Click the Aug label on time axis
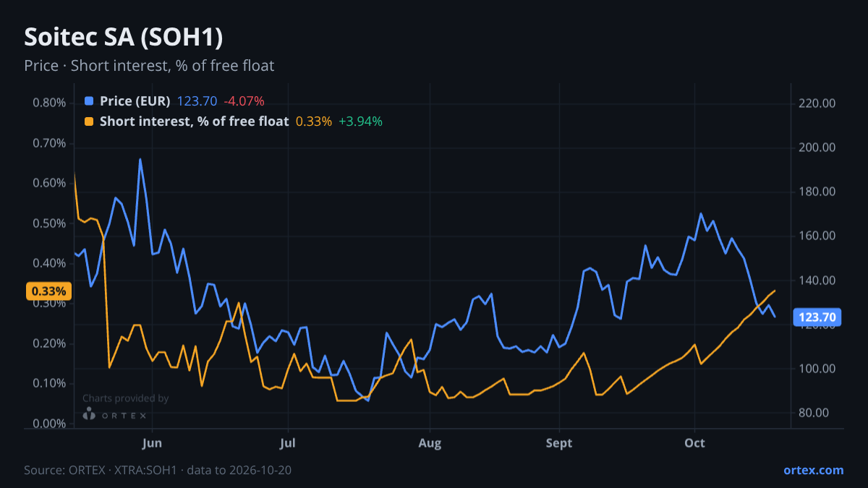Viewport: 868px width, 488px height. [x=430, y=442]
